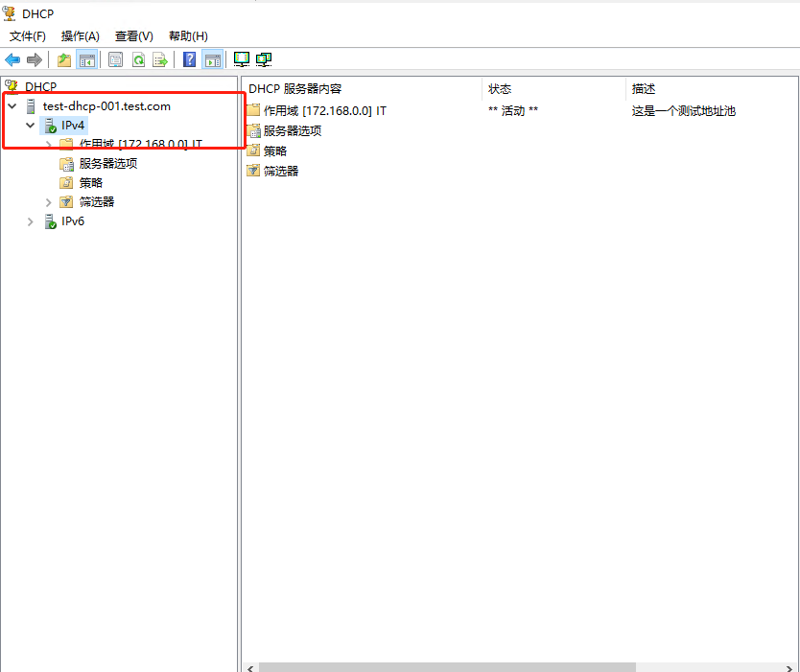800x672 pixels.
Task: Click the 策略 icon in tree
Action: click(x=66, y=183)
